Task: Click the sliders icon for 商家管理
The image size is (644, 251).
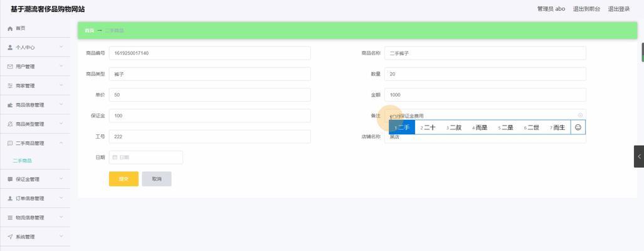Action: (x=10, y=86)
